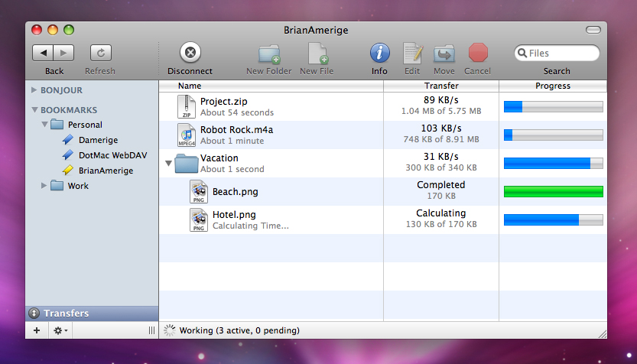Click the 'About 54 seconds' estimate

[x=237, y=112]
